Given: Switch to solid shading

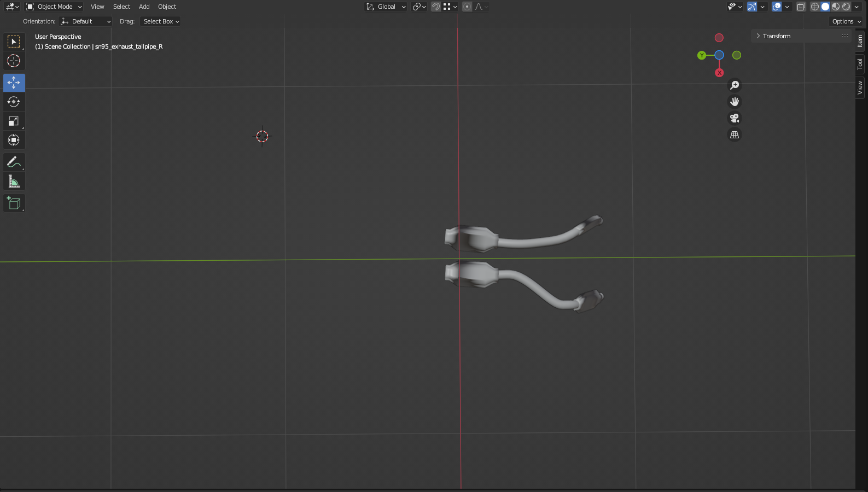Looking at the screenshot, I should point(825,7).
